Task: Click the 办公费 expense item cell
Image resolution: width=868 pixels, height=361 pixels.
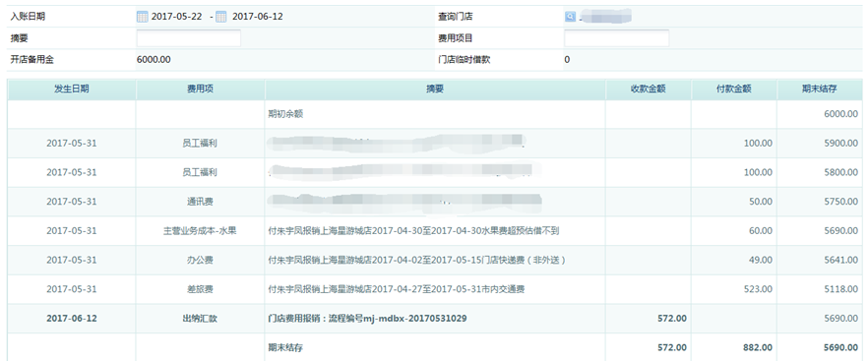Action: point(201,260)
